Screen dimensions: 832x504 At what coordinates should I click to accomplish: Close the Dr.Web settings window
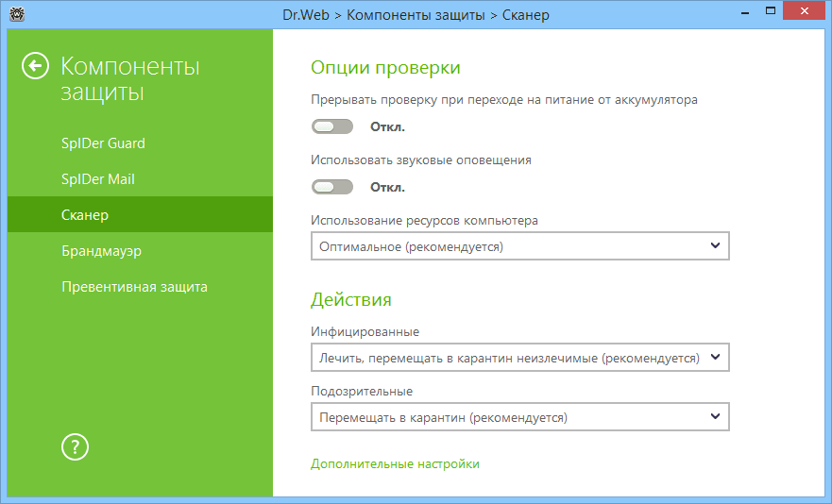click(x=805, y=10)
